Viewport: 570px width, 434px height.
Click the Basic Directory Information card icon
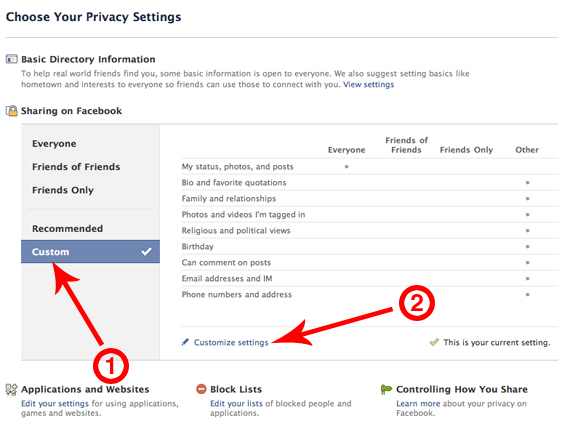click(x=11, y=59)
